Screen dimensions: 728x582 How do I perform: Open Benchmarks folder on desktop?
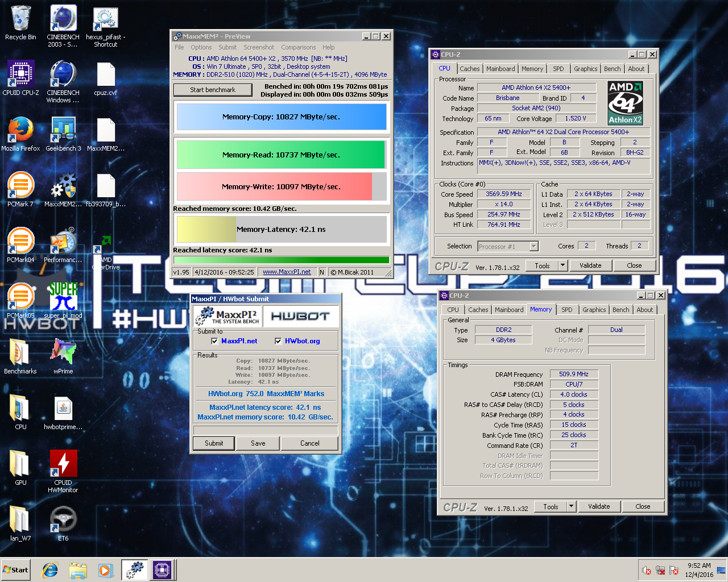click(20, 356)
